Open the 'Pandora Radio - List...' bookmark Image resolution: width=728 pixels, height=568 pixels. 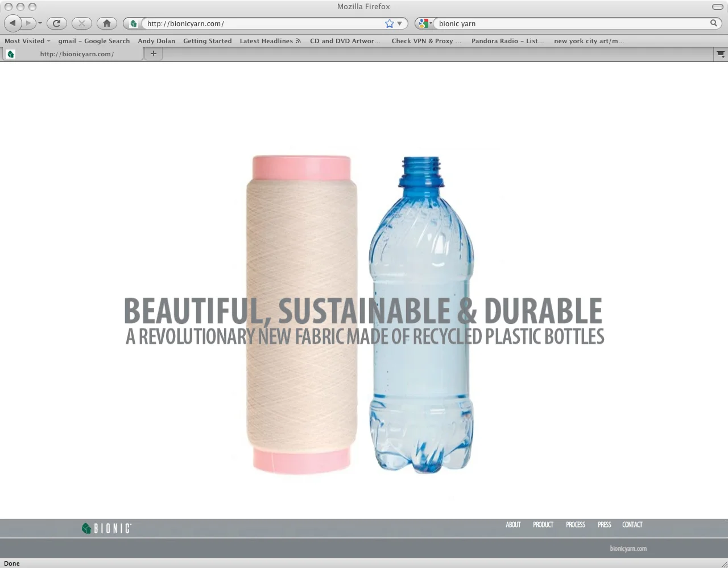[x=507, y=41]
